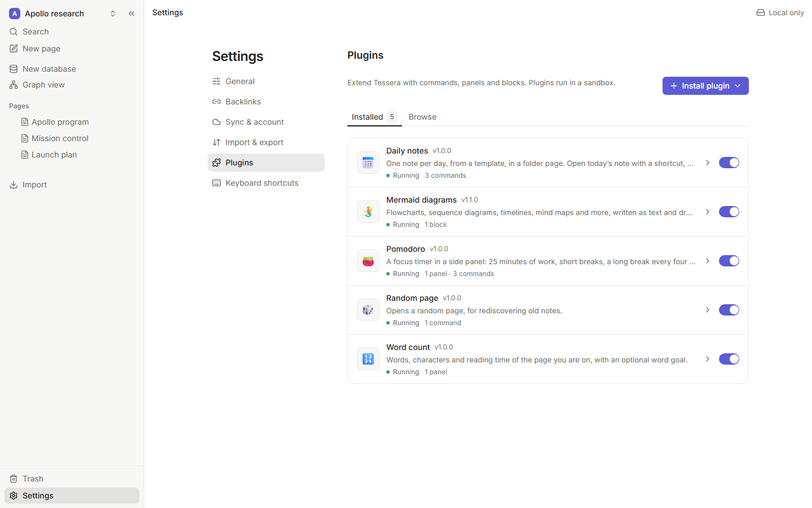
Task: Click the Word count plugin icon
Action: point(368,359)
